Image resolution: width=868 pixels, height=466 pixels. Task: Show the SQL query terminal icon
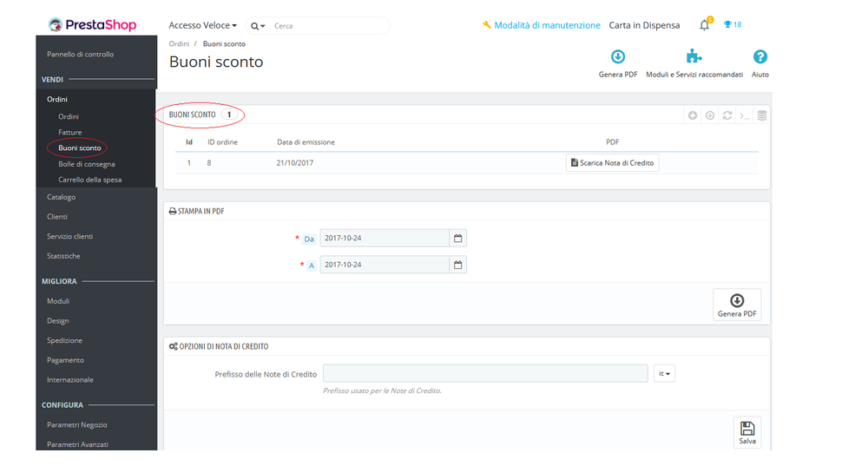coord(745,115)
